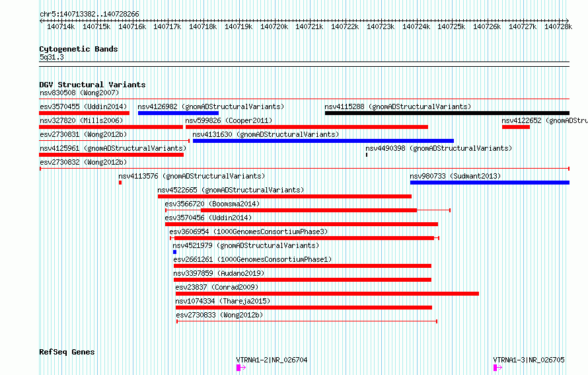Click the black nsv4115288 variant bar

tap(447, 113)
